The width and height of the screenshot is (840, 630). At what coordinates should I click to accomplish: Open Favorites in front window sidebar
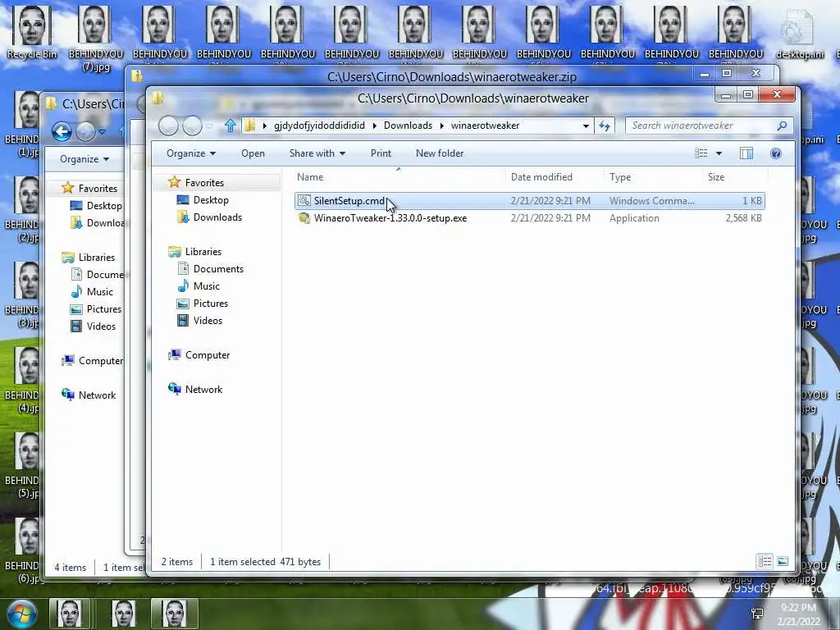(x=204, y=183)
